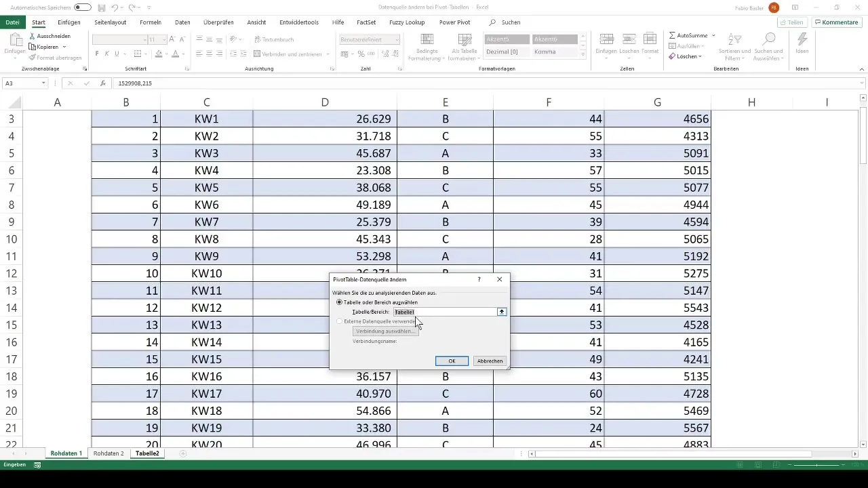868x488 pixels.
Task: Click the Zellen Löschen icon
Action: 629,39
